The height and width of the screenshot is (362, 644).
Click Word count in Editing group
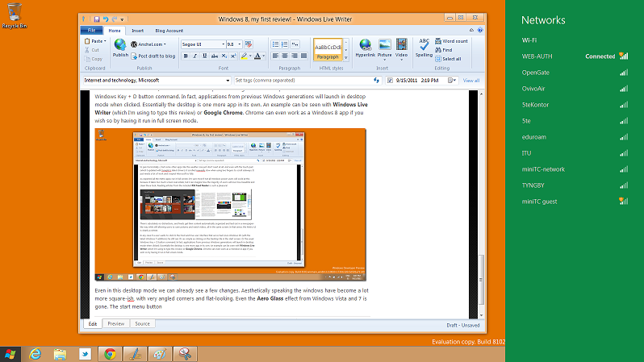451,41
